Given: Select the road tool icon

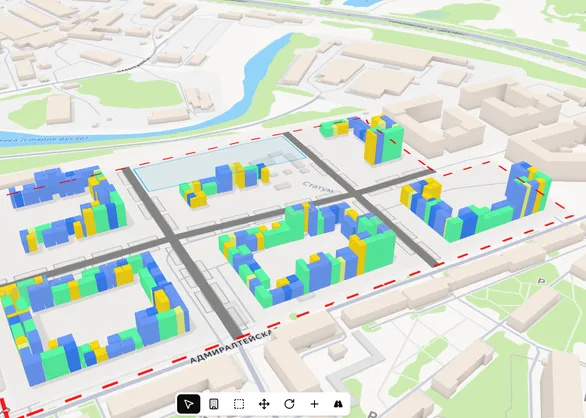Looking at the screenshot, I should [x=338, y=404].
